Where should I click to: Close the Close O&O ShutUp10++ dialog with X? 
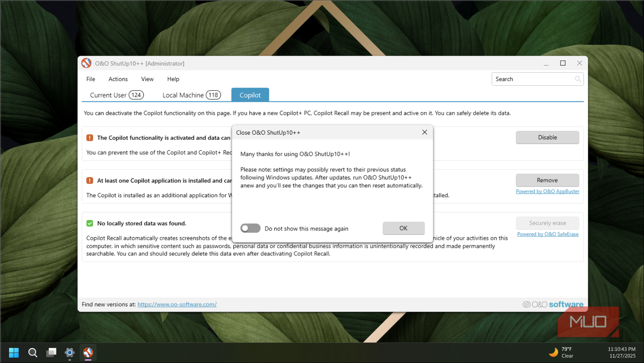(425, 132)
